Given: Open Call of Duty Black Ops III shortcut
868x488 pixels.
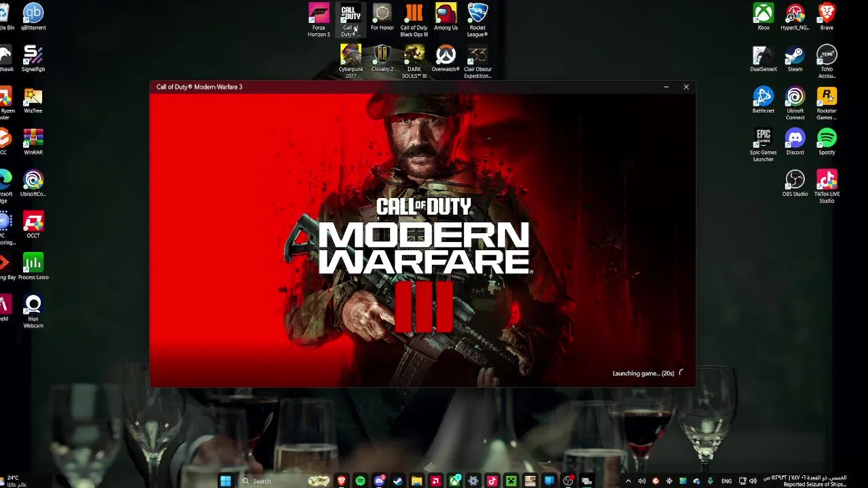Looking at the screenshot, I should (x=414, y=20).
